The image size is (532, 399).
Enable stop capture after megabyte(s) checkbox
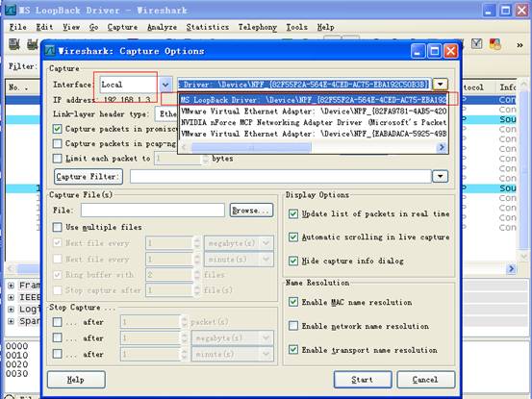58,337
